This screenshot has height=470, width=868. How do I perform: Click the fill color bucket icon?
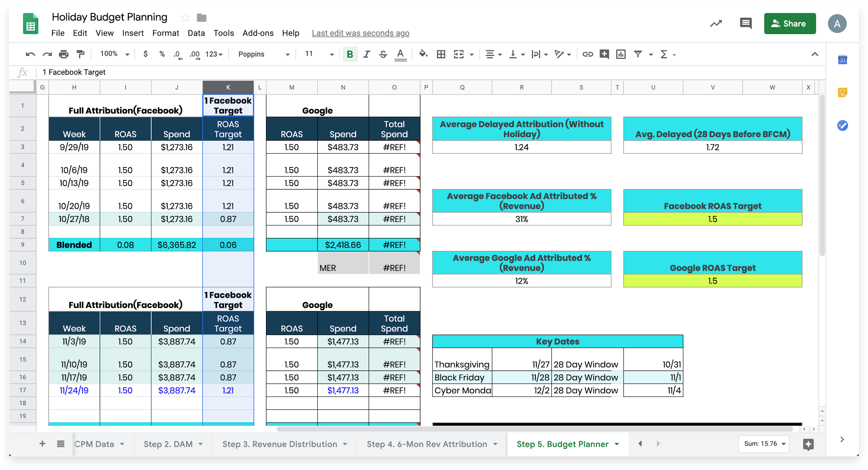point(423,54)
